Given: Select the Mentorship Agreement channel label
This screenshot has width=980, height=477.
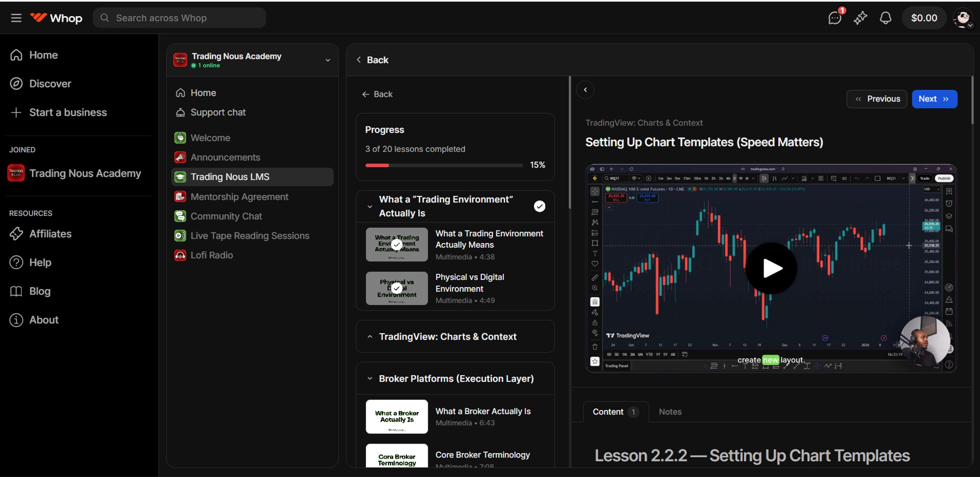Looking at the screenshot, I should click(x=239, y=197).
